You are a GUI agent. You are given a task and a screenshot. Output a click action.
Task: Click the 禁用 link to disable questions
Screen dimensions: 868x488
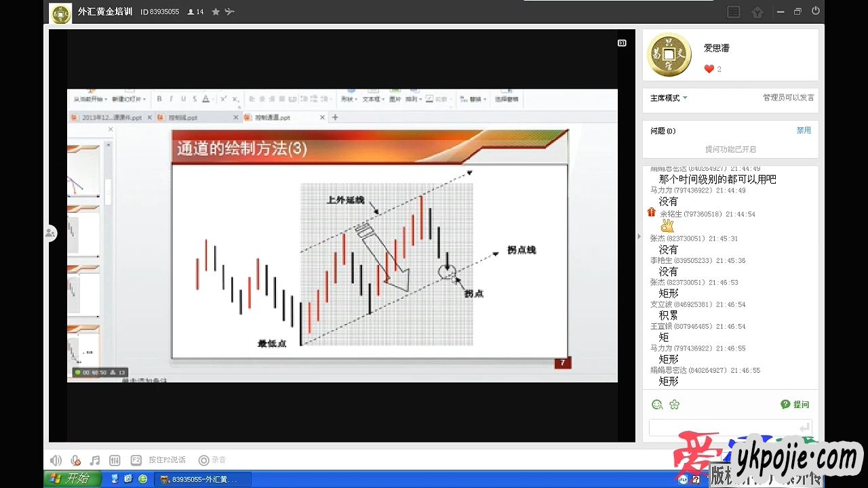(804, 130)
